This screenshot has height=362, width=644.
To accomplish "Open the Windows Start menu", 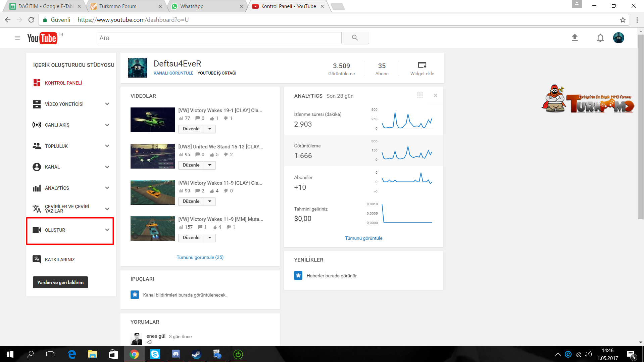I will 10,354.
